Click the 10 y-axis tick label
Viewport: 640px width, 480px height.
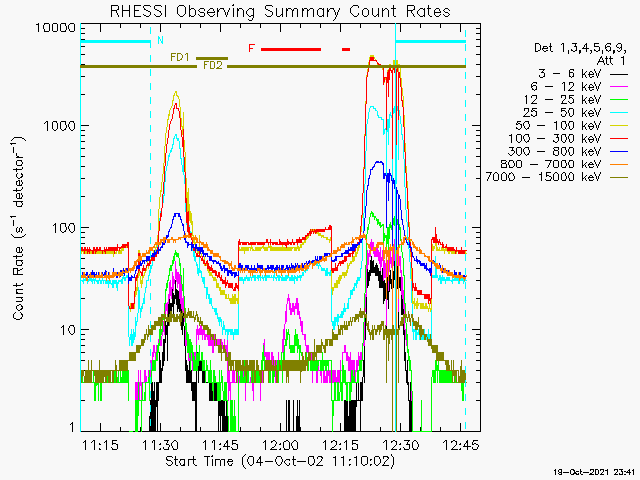click(68, 330)
